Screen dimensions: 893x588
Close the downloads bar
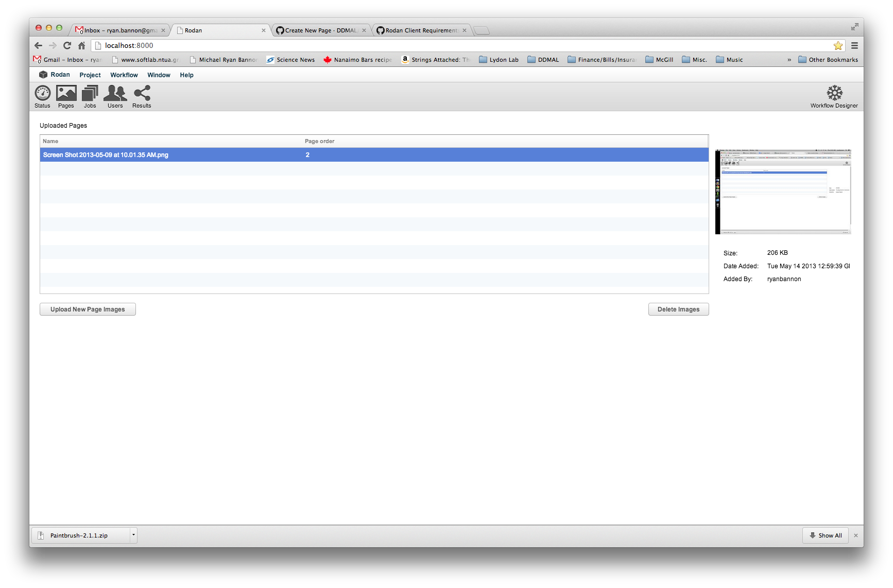coord(855,535)
